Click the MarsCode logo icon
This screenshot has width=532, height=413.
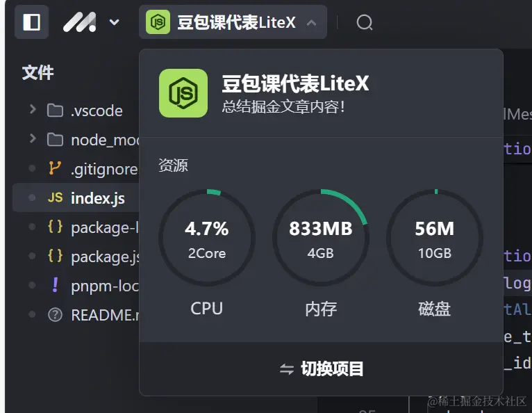[80, 22]
